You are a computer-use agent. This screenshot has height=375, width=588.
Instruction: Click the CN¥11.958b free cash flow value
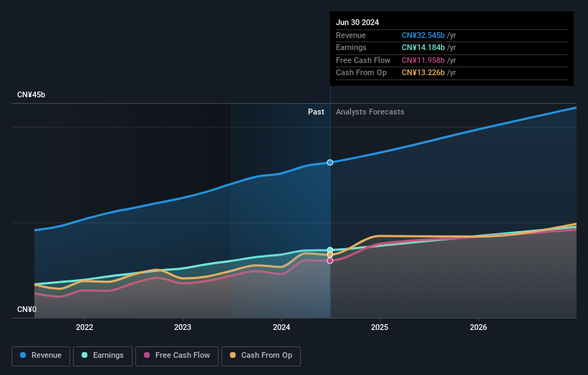pyautogui.click(x=423, y=60)
